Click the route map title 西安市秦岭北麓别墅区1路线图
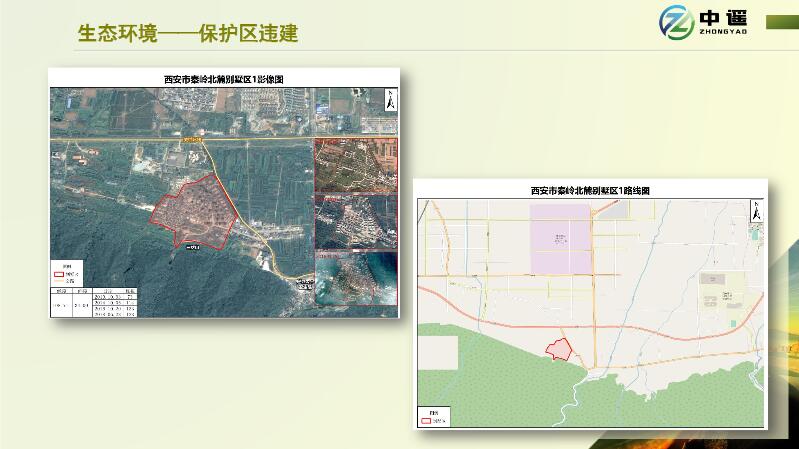Viewport: 799px width, 449px height. pos(590,190)
